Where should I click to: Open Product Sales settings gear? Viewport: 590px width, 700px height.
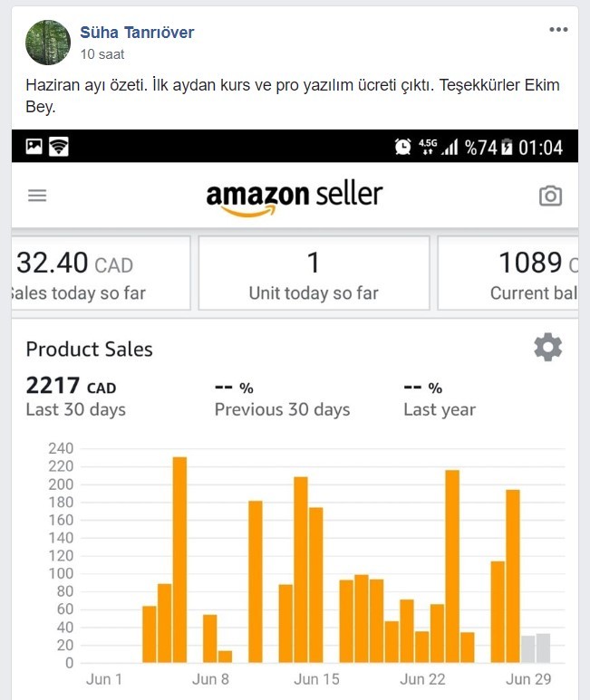pos(548,347)
